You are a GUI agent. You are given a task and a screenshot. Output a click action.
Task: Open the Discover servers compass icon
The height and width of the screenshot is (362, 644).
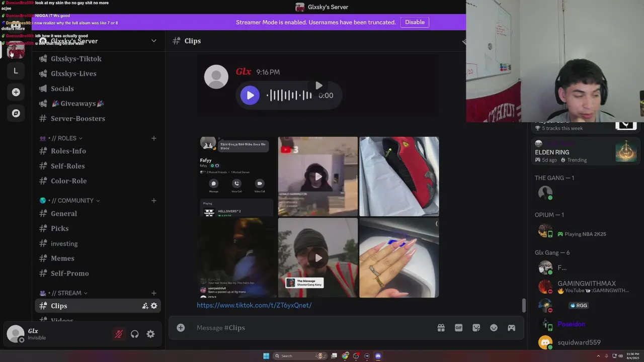(16, 113)
